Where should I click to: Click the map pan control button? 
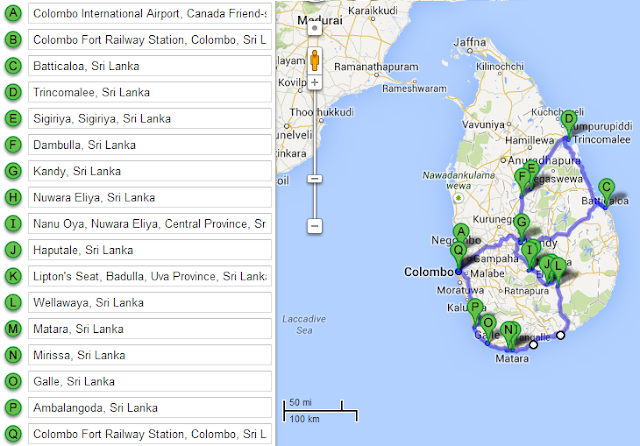pos(314,28)
